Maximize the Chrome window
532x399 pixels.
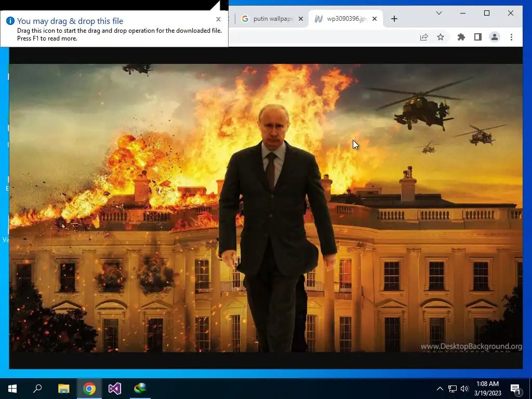486,13
